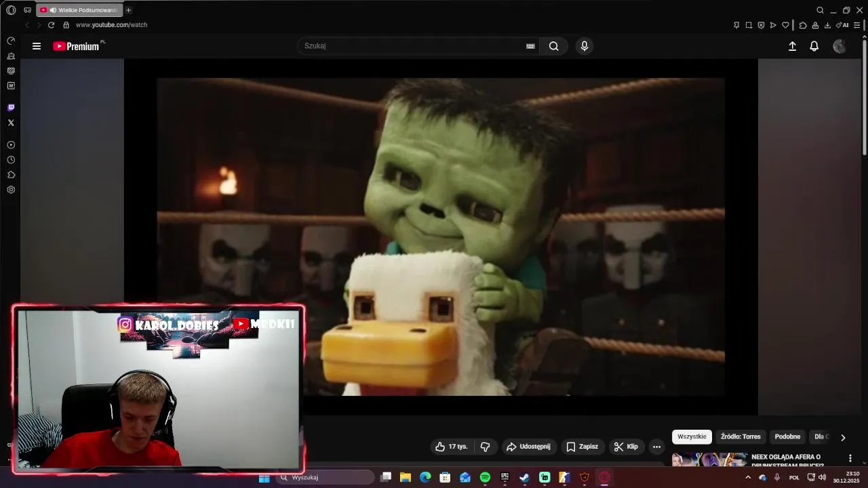This screenshot has height=488, width=868.
Task: Open the AI assistant button
Action: 842,25
